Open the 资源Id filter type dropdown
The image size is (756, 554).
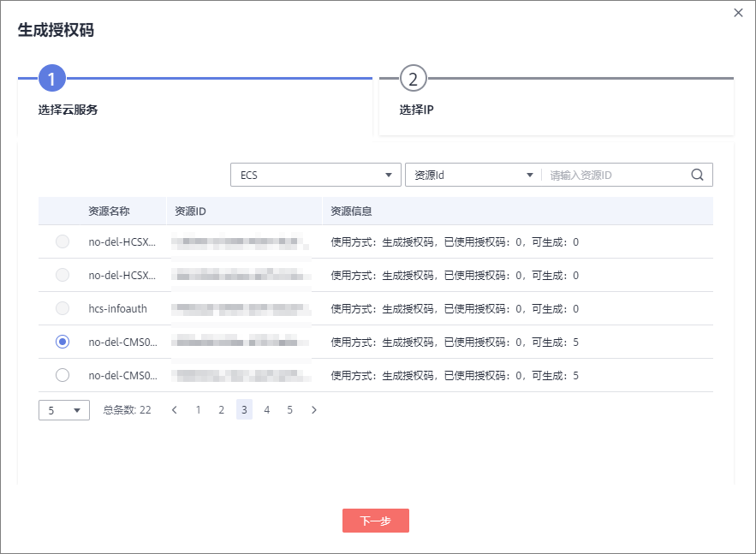pyautogui.click(x=473, y=175)
